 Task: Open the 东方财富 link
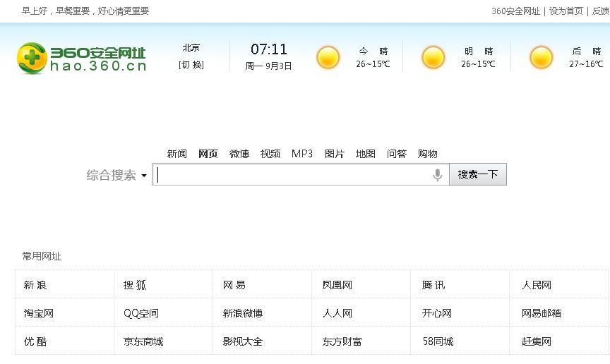tap(342, 341)
